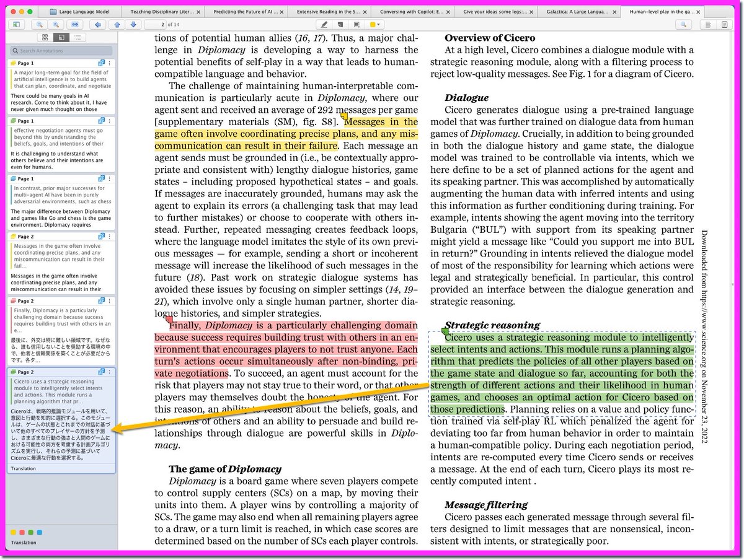Screen dimensions: 744x560
Task: Toggle the sidebar panel icon in toolbar
Action: [16, 24]
